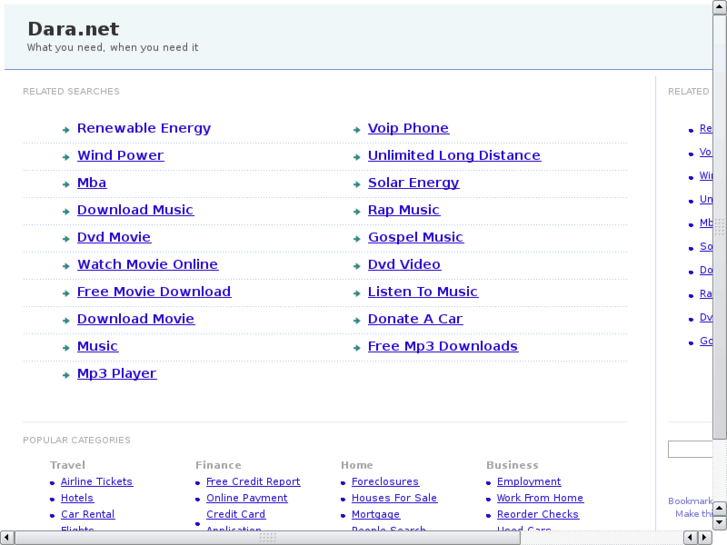Screen dimensions: 727x545
Task: Open Free Credit Report link
Action: coord(253,482)
